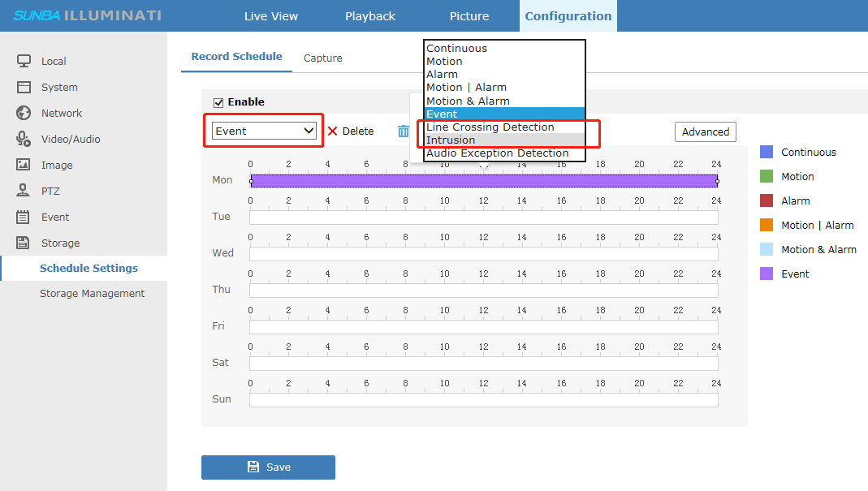868x491 pixels.
Task: Click the trash can delete-all icon
Action: 403,131
